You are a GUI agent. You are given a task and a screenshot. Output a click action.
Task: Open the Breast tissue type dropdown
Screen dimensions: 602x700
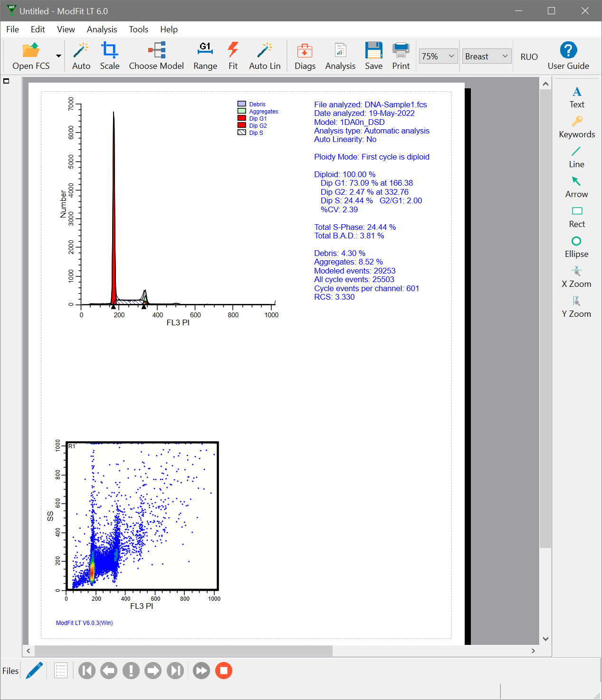coord(505,56)
